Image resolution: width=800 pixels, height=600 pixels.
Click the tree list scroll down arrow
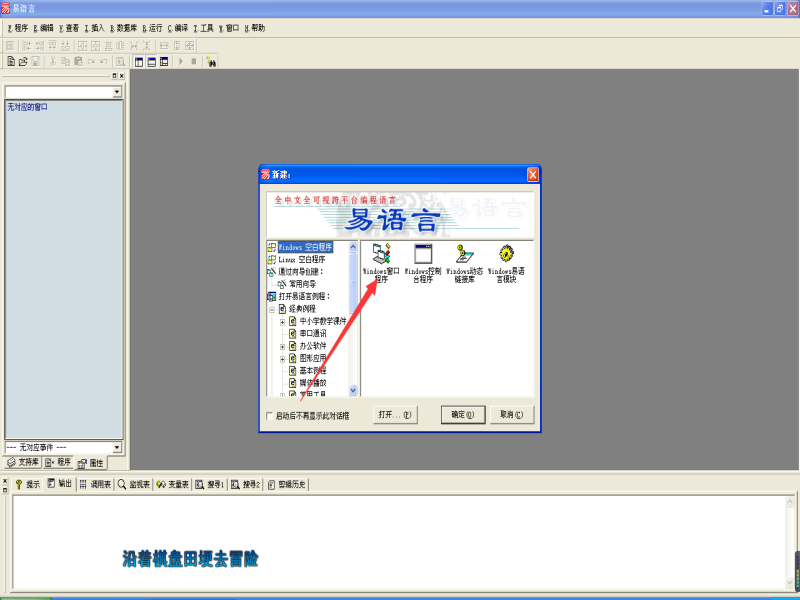[353, 390]
